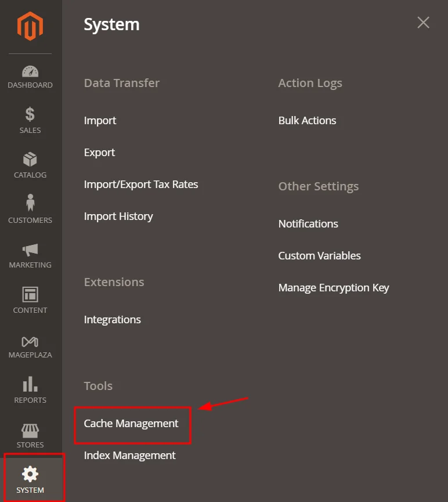Select the Sales sidebar icon
The height and width of the screenshot is (502, 448).
(30, 121)
